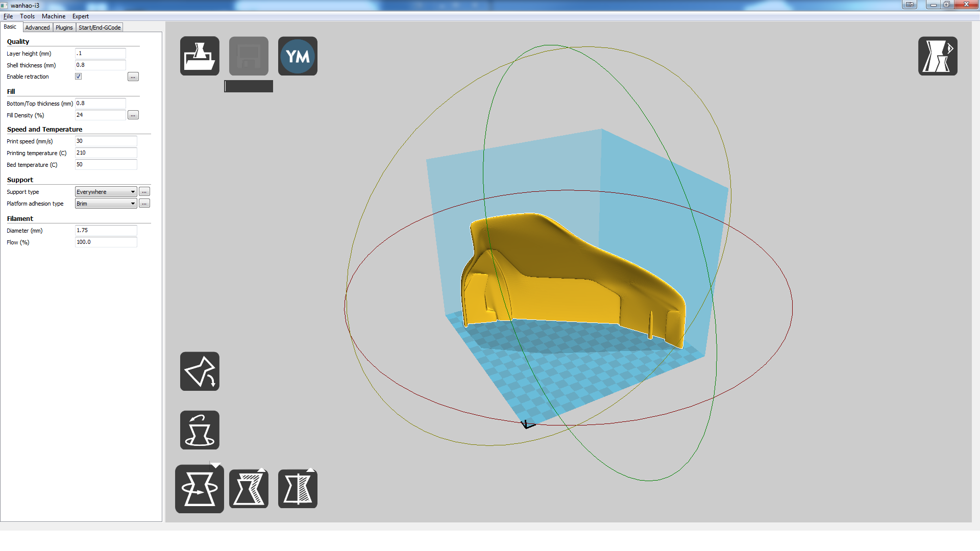Switch to the Start/End-GCode tab
Screen dimensions: 980x551
coord(100,28)
